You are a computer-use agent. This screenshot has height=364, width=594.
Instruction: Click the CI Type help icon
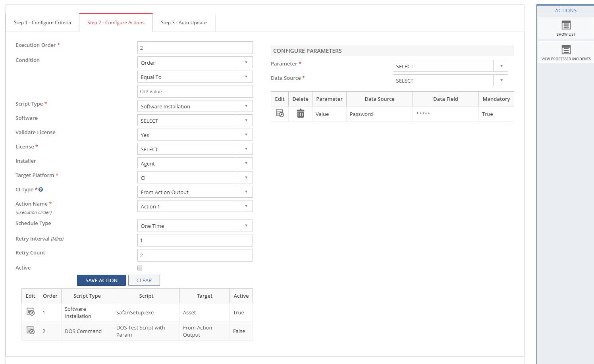click(40, 190)
